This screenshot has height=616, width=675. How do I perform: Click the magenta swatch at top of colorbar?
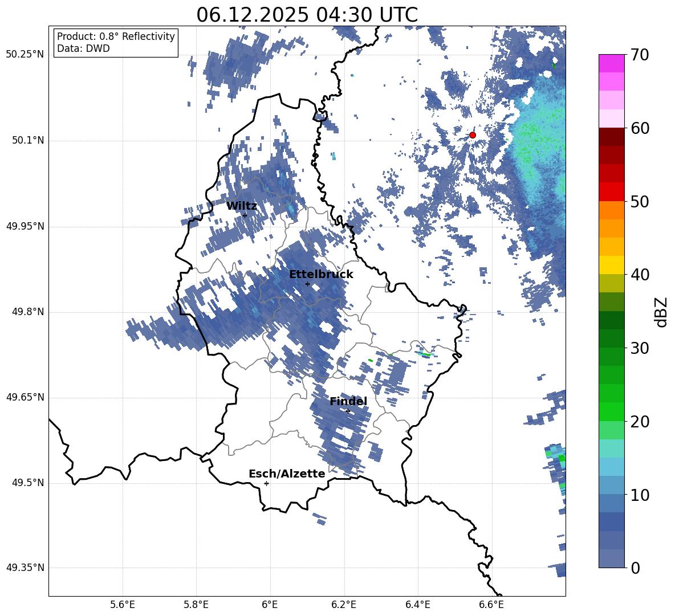(x=612, y=63)
